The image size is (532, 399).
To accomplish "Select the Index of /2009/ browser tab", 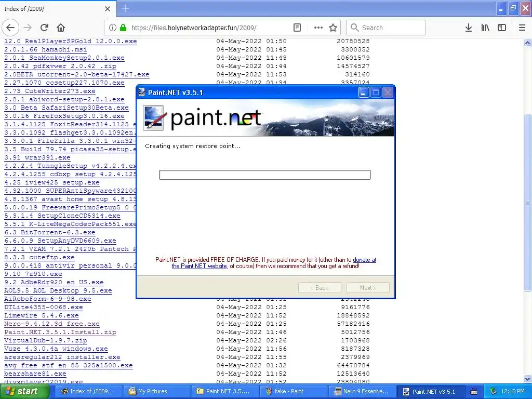I will click(x=58, y=8).
